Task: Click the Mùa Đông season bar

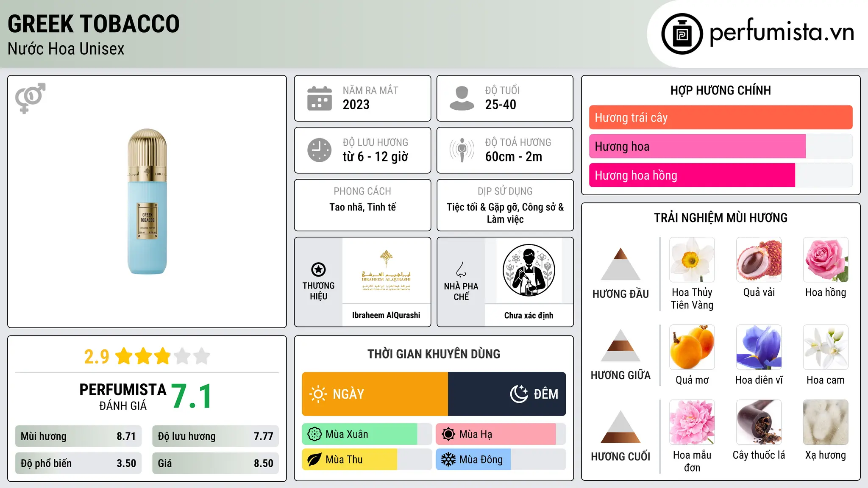Action: click(501, 460)
